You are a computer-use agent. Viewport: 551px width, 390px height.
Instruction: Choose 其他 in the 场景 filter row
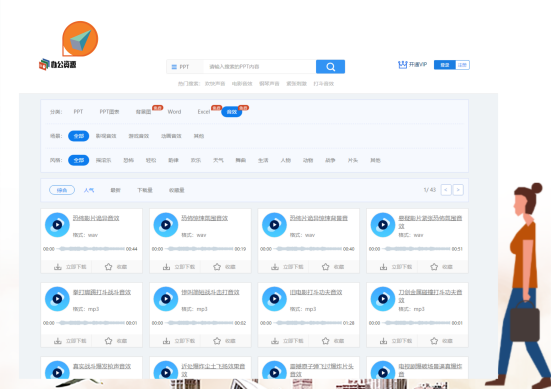(199, 136)
